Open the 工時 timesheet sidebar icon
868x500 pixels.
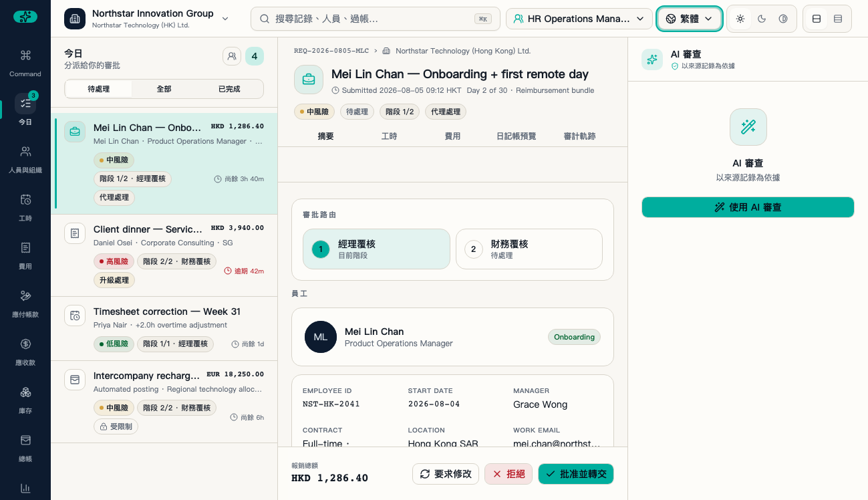click(25, 207)
